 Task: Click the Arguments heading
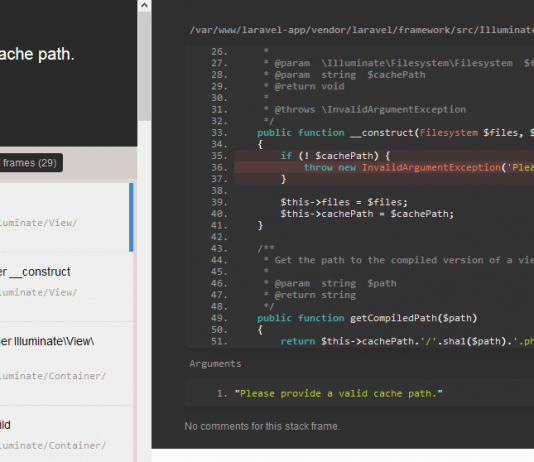pyautogui.click(x=215, y=364)
